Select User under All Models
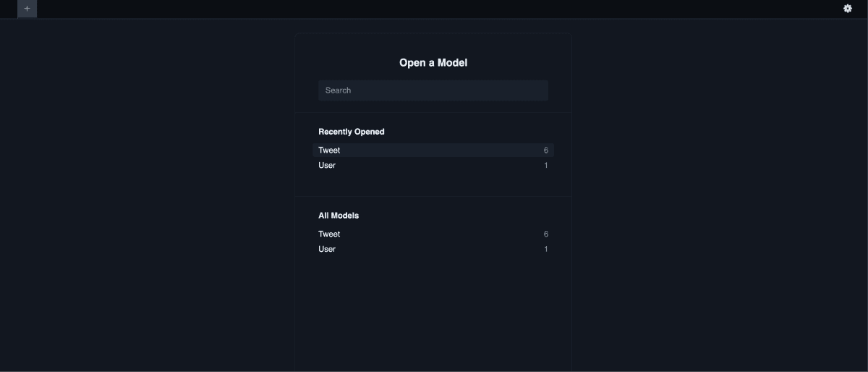This screenshot has height=372, width=868. pos(433,250)
